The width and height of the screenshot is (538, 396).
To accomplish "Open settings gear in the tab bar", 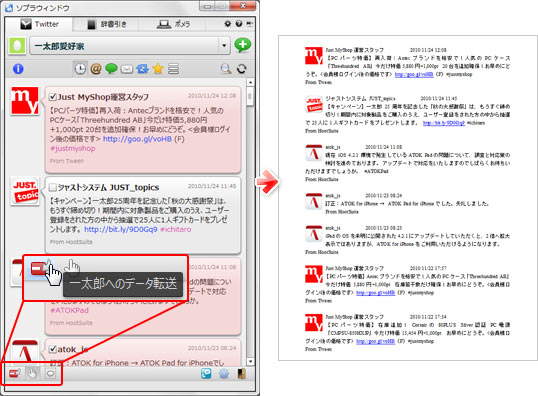I will click(x=228, y=24).
